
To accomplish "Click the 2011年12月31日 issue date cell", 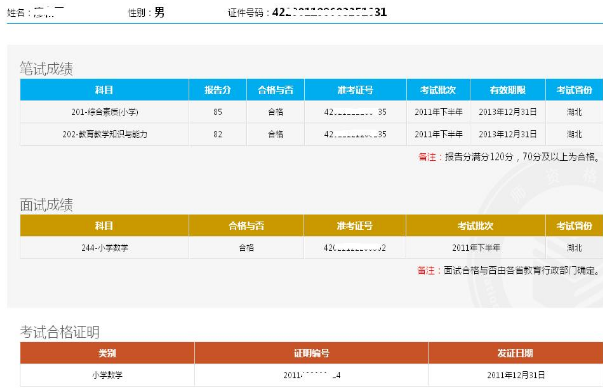I will point(516,375).
